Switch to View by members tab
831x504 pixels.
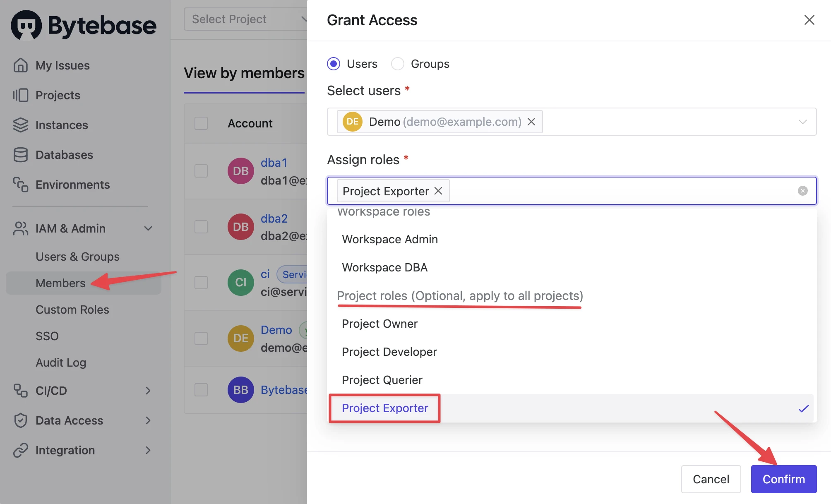tap(244, 73)
